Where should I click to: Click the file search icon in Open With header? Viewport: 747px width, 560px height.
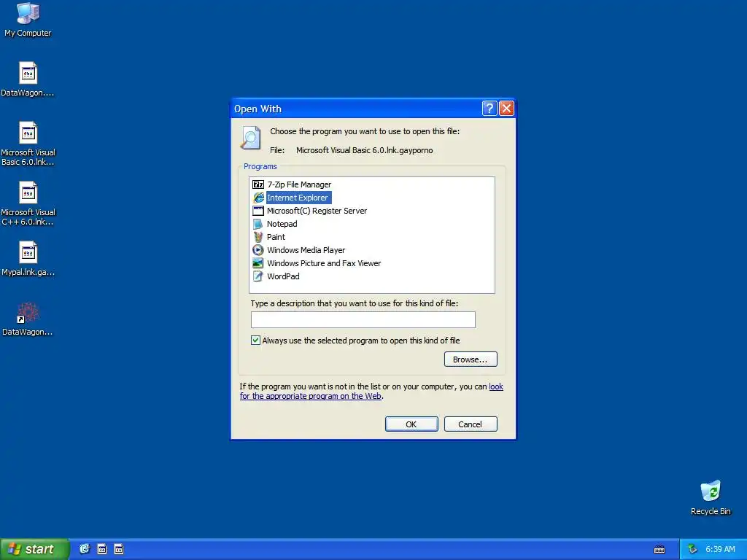pyautogui.click(x=251, y=138)
